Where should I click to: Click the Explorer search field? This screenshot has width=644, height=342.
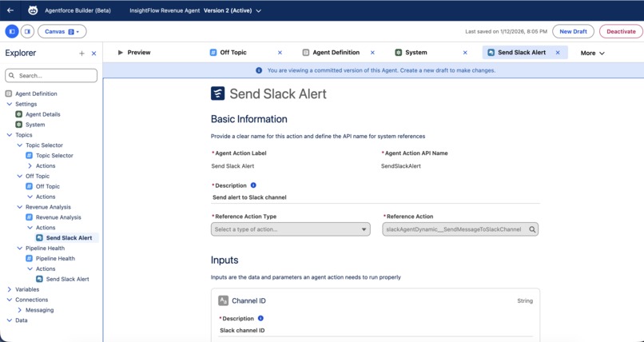51,76
